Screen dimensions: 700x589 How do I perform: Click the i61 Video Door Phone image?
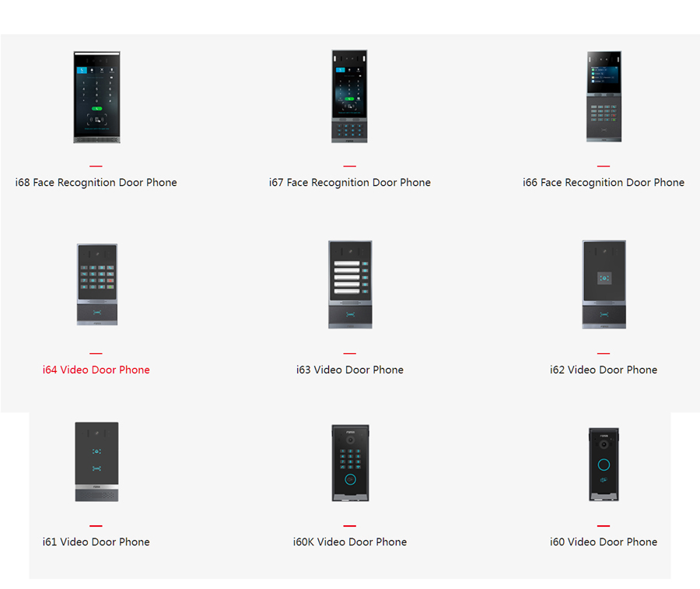pos(96,461)
